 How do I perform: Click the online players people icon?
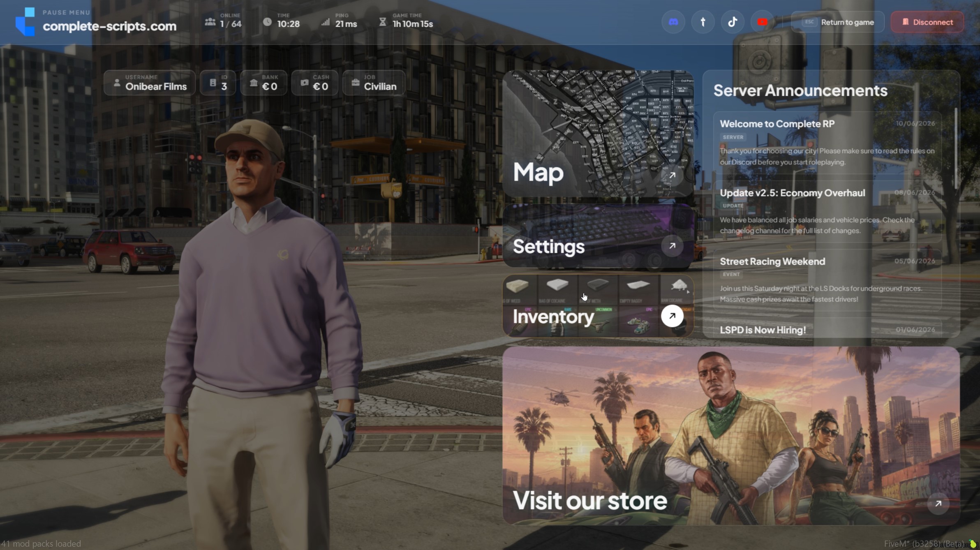pyautogui.click(x=210, y=22)
